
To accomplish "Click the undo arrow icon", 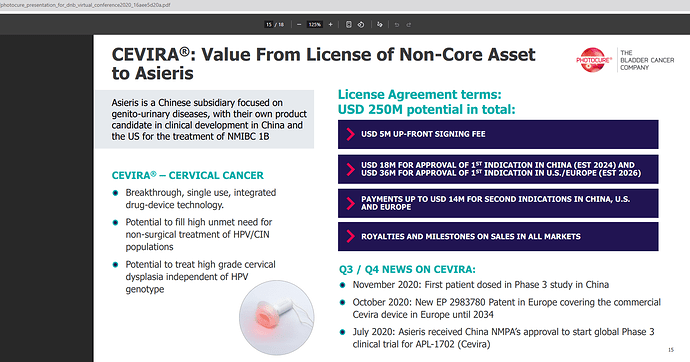I will tap(397, 25).
